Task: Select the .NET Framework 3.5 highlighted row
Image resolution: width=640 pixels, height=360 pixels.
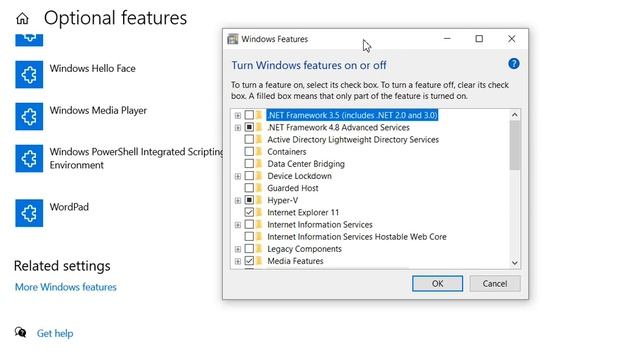Action: pyautogui.click(x=352, y=115)
